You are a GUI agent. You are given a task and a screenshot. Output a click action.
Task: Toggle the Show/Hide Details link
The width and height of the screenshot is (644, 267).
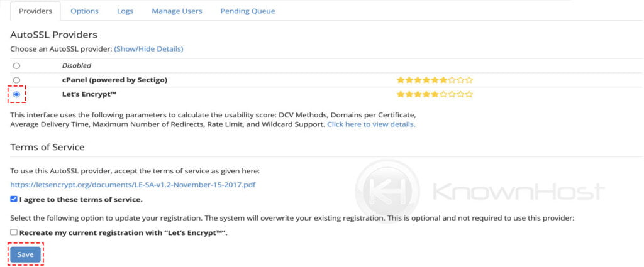tap(148, 49)
